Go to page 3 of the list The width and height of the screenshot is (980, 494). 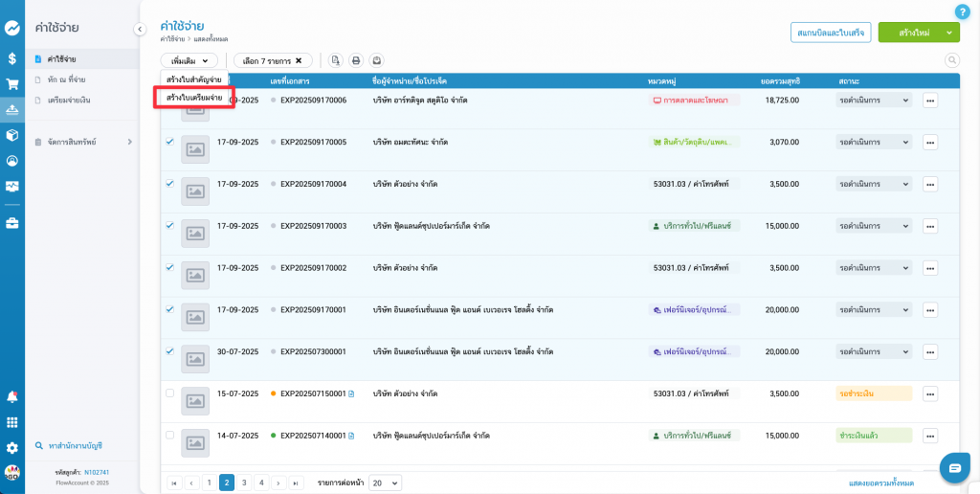point(244,483)
